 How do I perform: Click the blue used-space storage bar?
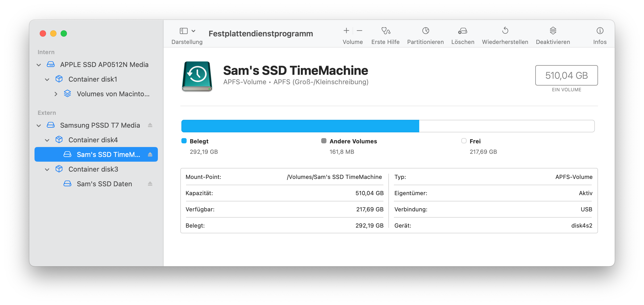pyautogui.click(x=300, y=126)
